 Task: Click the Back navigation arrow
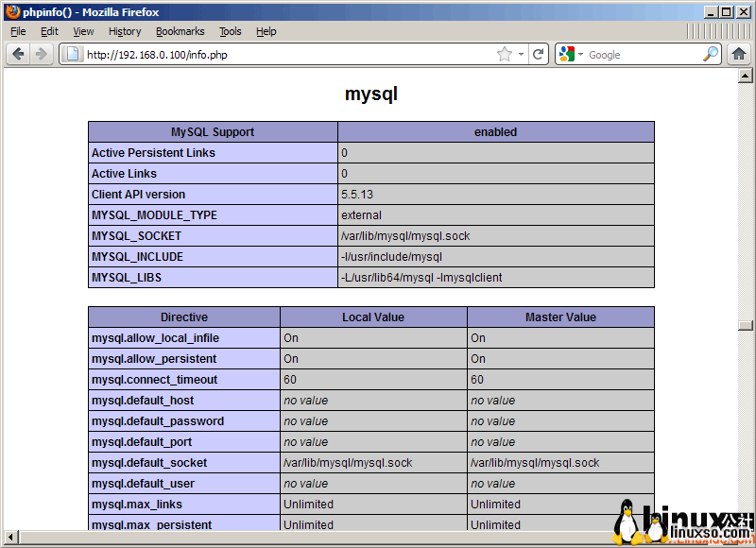[18, 54]
